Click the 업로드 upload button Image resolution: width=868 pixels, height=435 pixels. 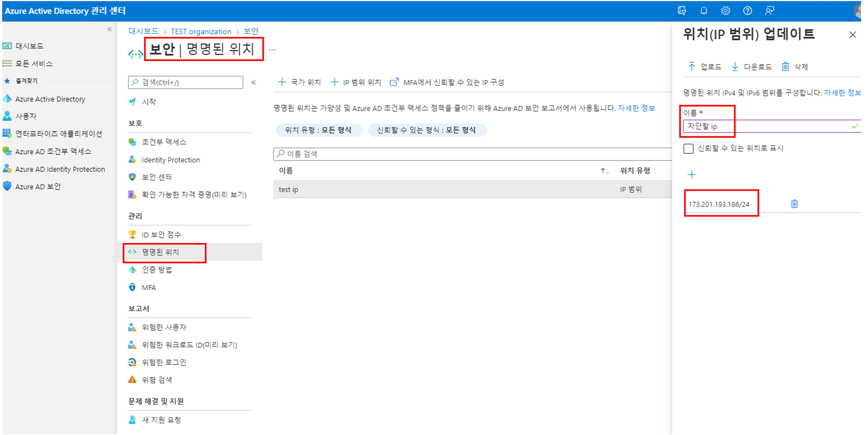coord(705,66)
